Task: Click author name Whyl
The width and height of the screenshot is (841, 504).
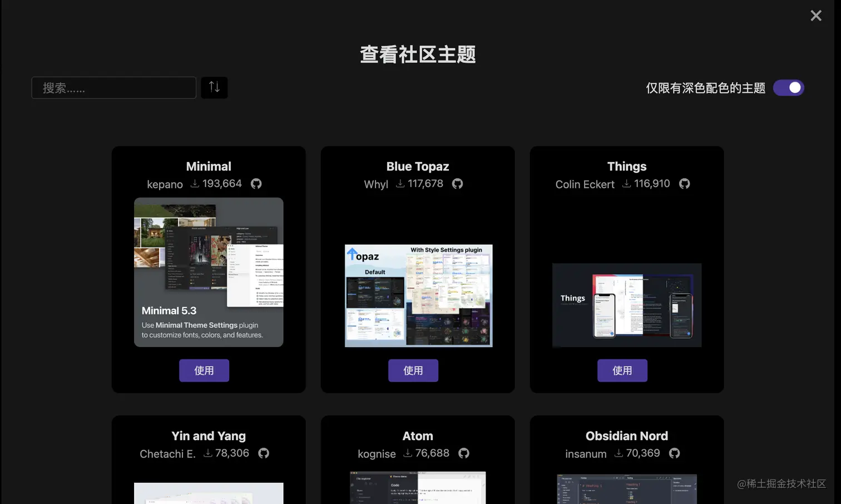Action: pyautogui.click(x=376, y=184)
